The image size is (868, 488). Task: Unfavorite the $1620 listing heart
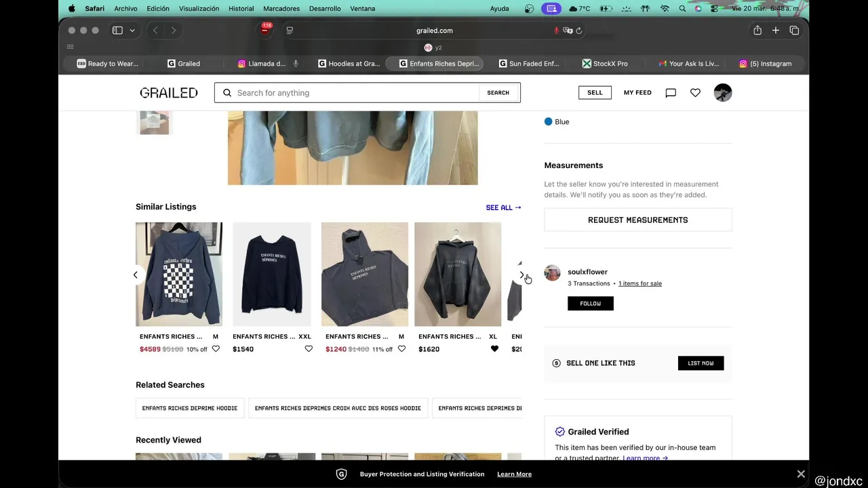click(x=494, y=349)
